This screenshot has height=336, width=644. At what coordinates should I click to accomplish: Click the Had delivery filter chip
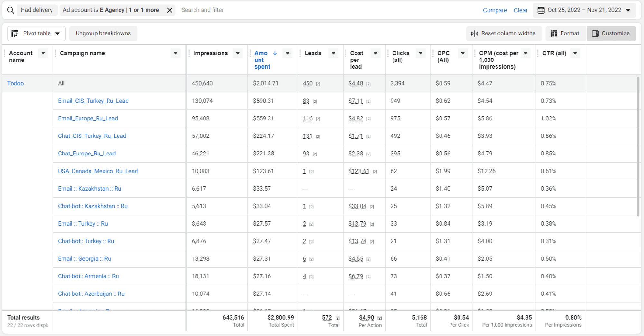pyautogui.click(x=37, y=10)
